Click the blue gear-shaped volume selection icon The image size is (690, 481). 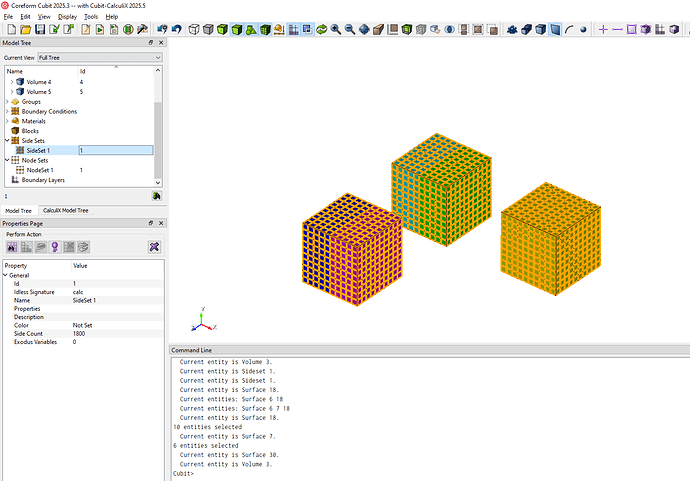(512, 29)
